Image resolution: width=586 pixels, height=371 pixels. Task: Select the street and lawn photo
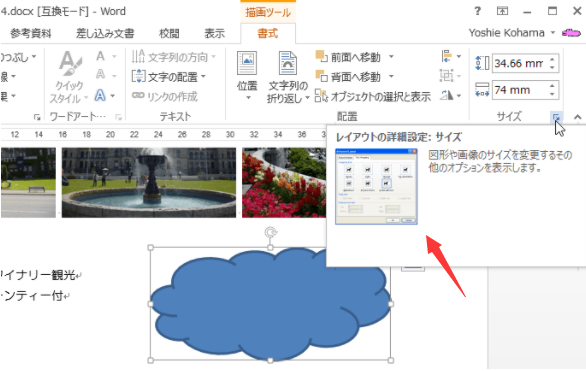click(x=28, y=182)
